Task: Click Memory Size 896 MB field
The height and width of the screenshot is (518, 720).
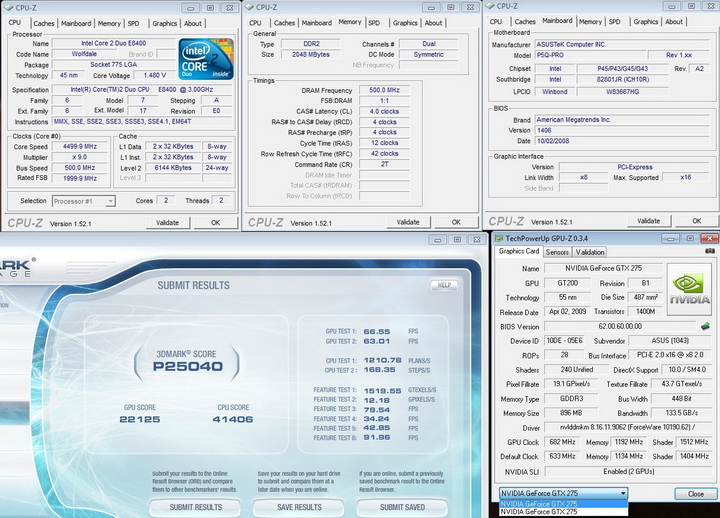Action: coord(571,413)
